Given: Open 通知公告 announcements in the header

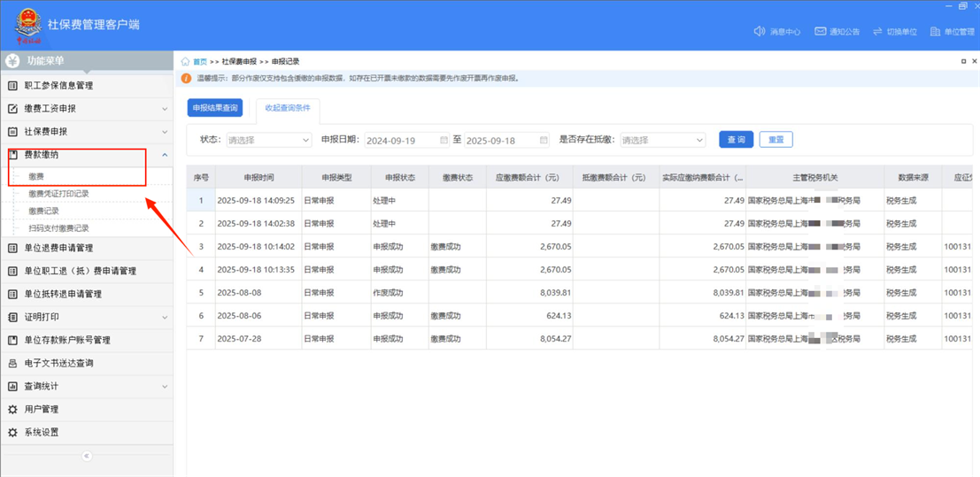Looking at the screenshot, I should point(821,32).
